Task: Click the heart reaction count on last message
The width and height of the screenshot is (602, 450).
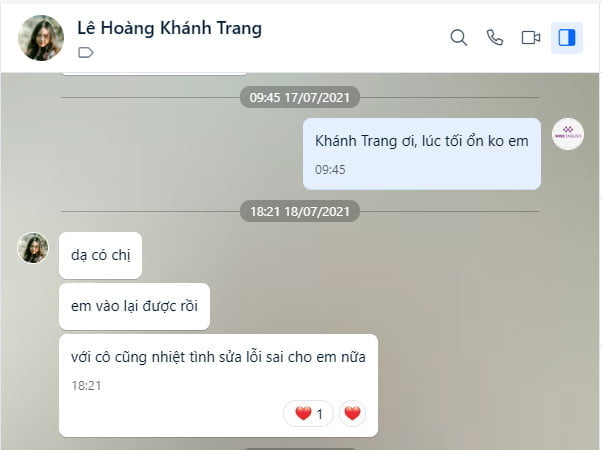Action: click(x=308, y=414)
